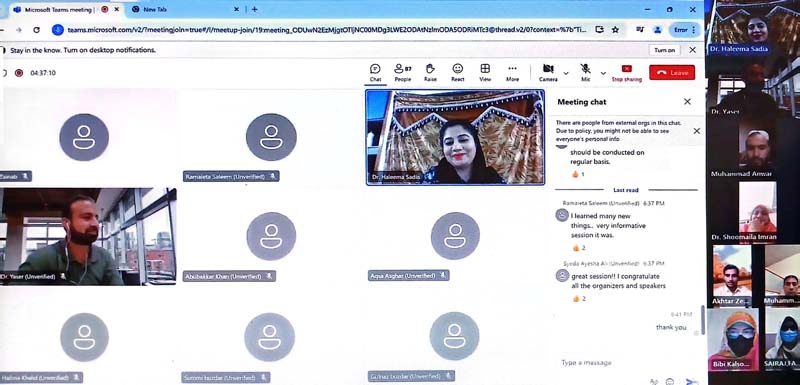Screen dimensions: 800x385
Task: Select the SAIRA thumbnail in side strip
Action: [782, 339]
